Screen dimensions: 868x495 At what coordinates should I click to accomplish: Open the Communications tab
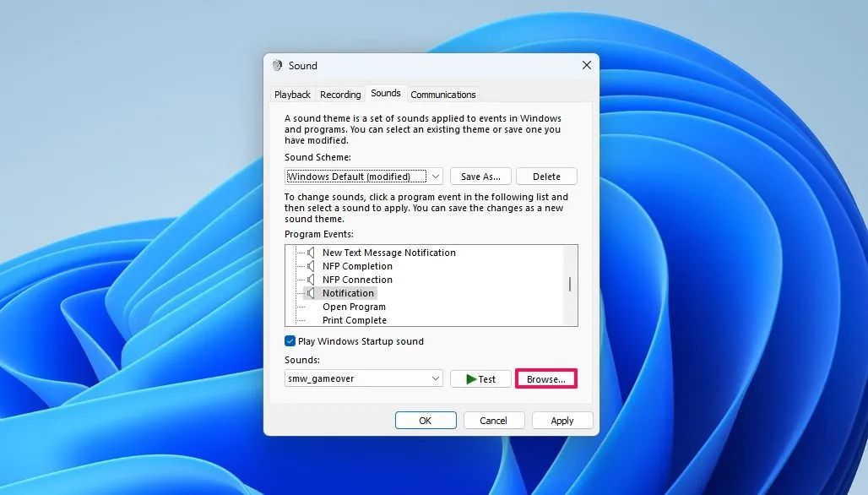pyautogui.click(x=442, y=95)
